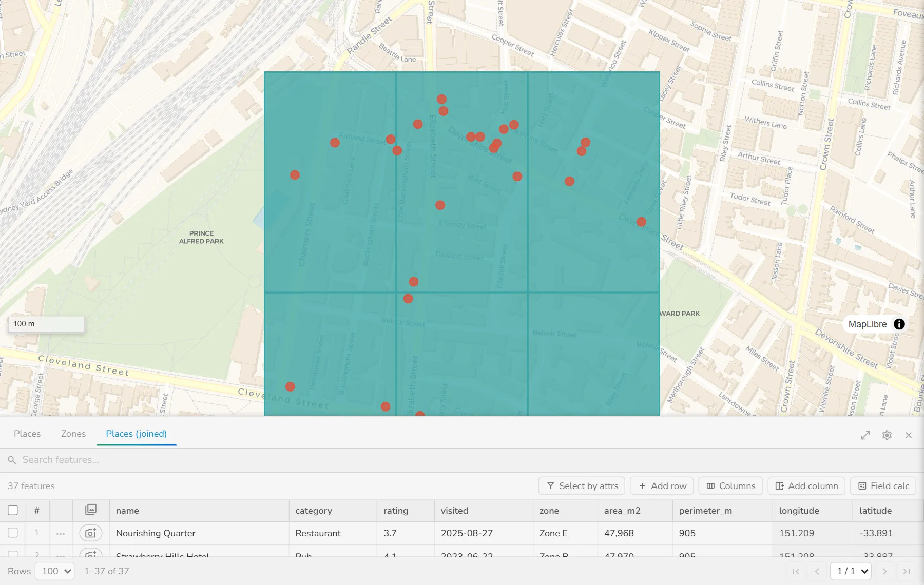Image resolution: width=924 pixels, height=585 pixels.
Task: Open photo icon for Nourishing Quarter row
Action: 91,533
